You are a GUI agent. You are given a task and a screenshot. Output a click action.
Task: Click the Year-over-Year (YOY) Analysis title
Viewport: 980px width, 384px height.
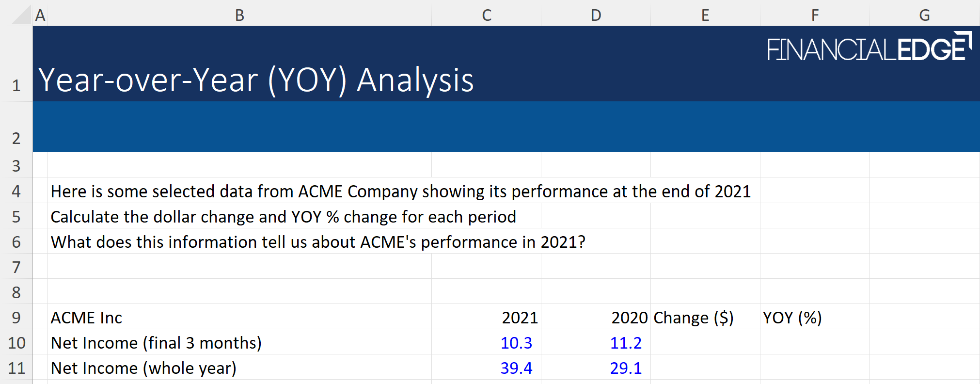click(256, 80)
